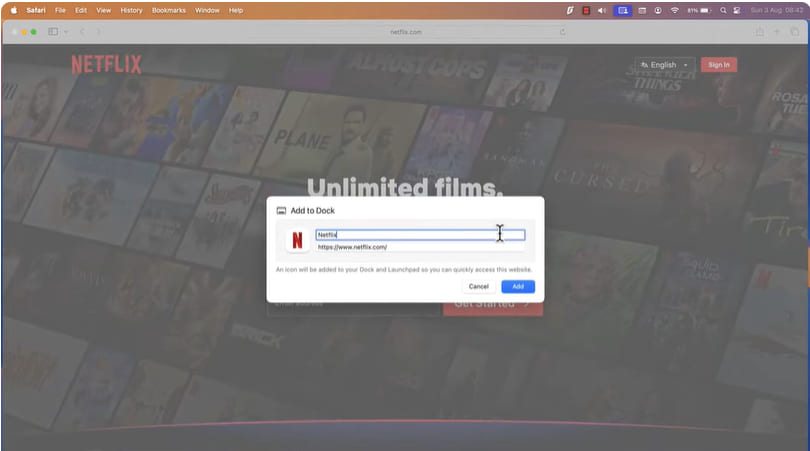The width and height of the screenshot is (810, 451).
Task: Open the Safari menu
Action: pyautogui.click(x=36, y=10)
